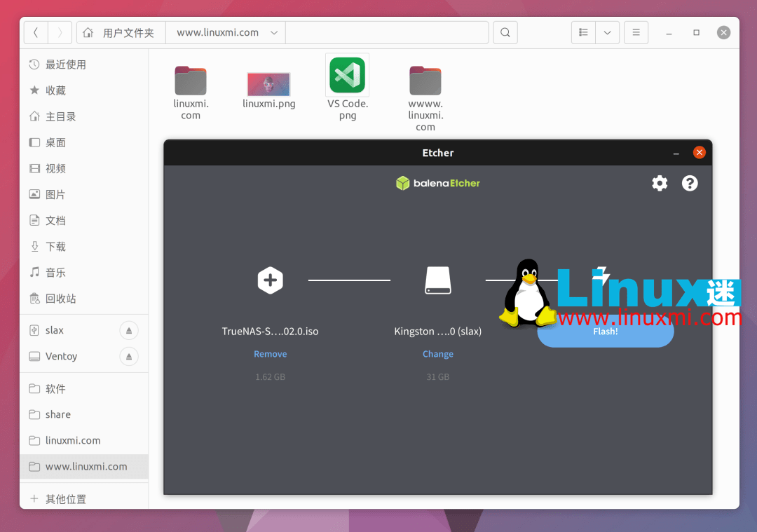Image resolution: width=757 pixels, height=532 pixels.
Task: Click the home folder icon in path bar
Action: [x=88, y=32]
